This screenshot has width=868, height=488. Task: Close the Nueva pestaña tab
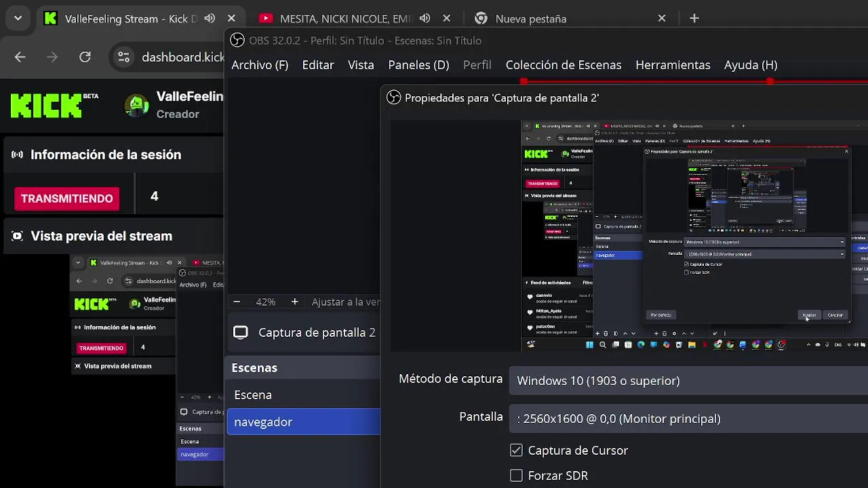click(x=662, y=18)
